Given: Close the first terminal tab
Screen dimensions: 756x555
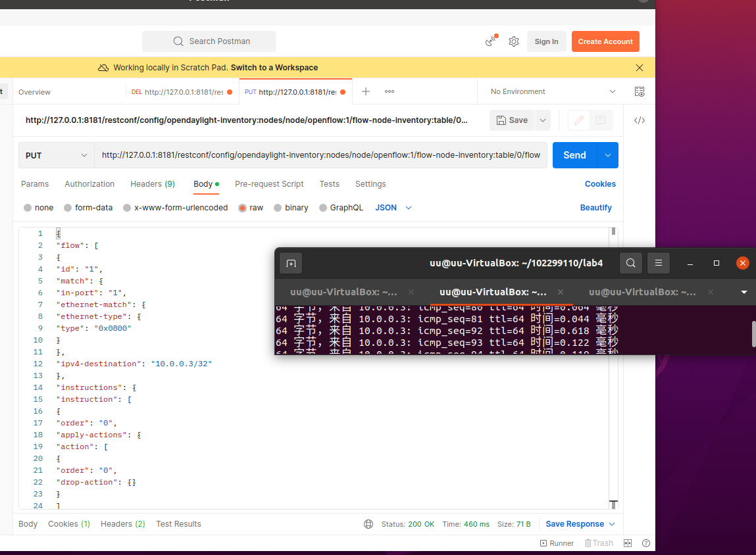Looking at the screenshot, I should 411,292.
